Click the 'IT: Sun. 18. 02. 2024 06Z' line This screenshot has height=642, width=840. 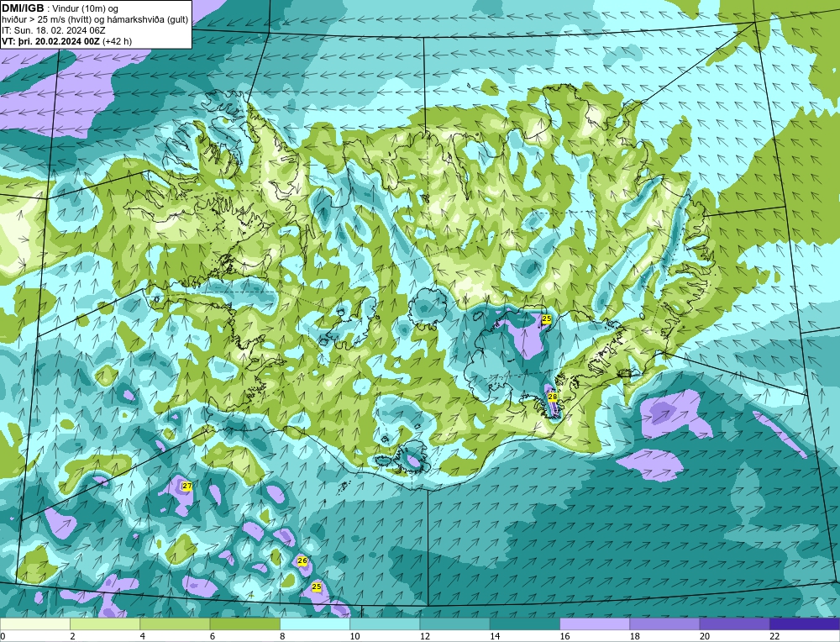[54, 30]
